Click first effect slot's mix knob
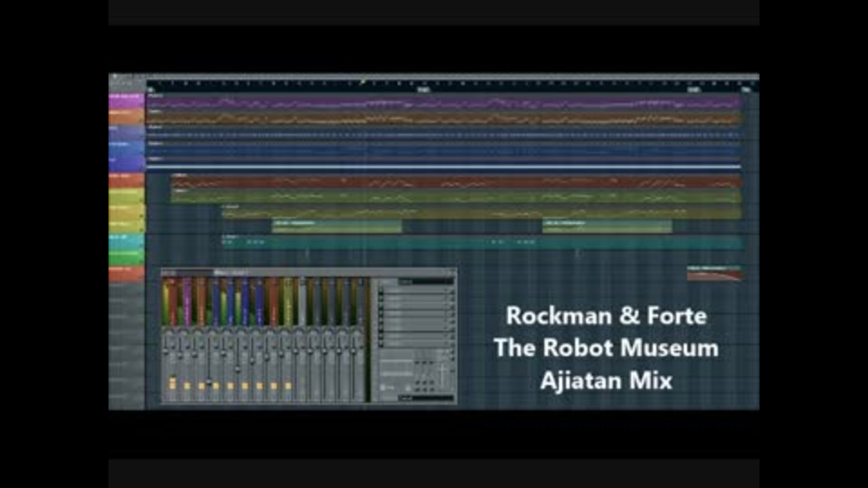Screen dimensions: 868x488 pos(452,290)
